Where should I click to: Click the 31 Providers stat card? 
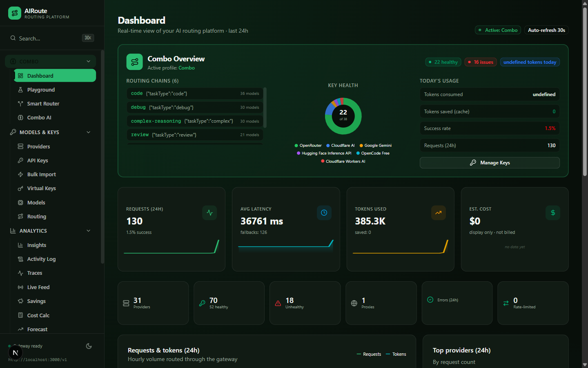click(x=153, y=303)
